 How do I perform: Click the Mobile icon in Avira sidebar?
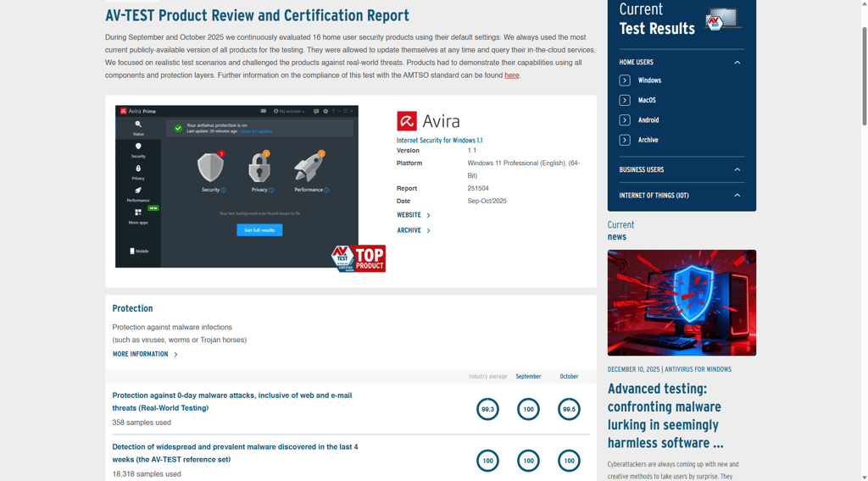(131, 251)
